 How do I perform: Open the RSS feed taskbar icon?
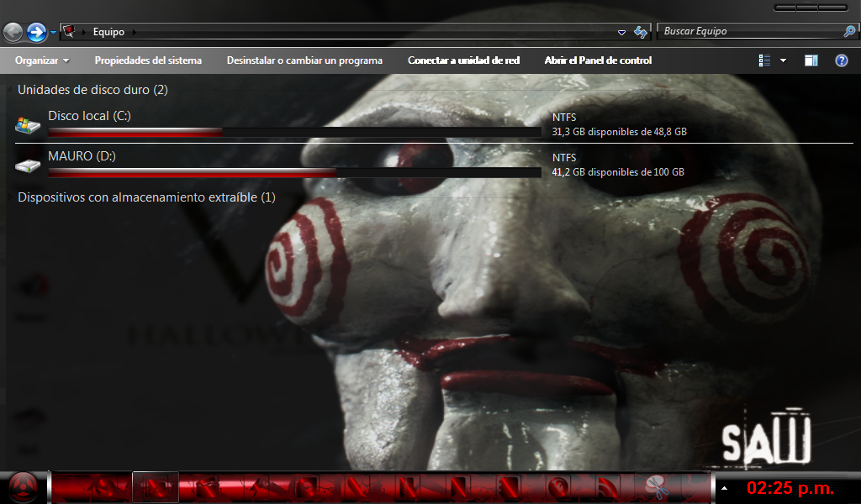pyautogui.click(x=607, y=487)
